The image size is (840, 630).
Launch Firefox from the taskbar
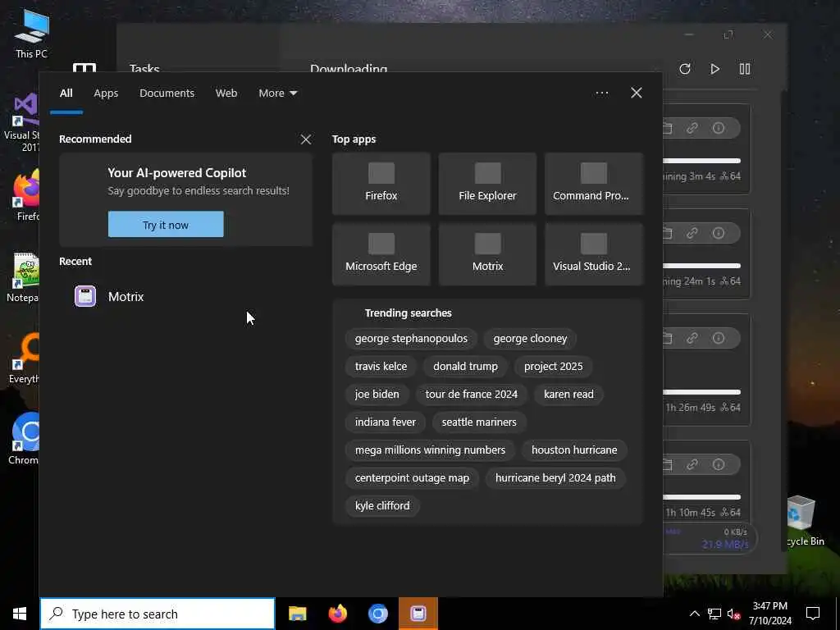pos(337,614)
